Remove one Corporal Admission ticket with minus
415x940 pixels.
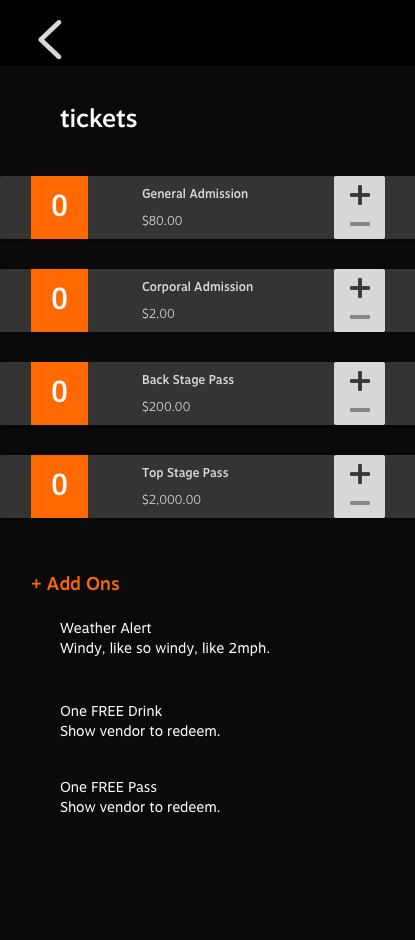[359, 317]
